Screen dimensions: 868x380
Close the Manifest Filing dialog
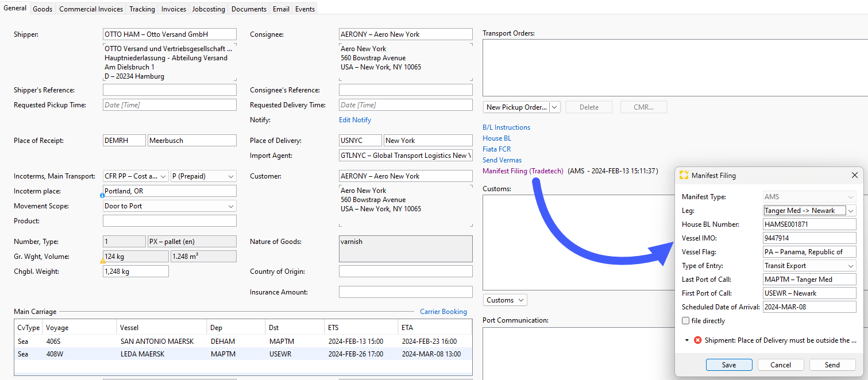[854, 176]
